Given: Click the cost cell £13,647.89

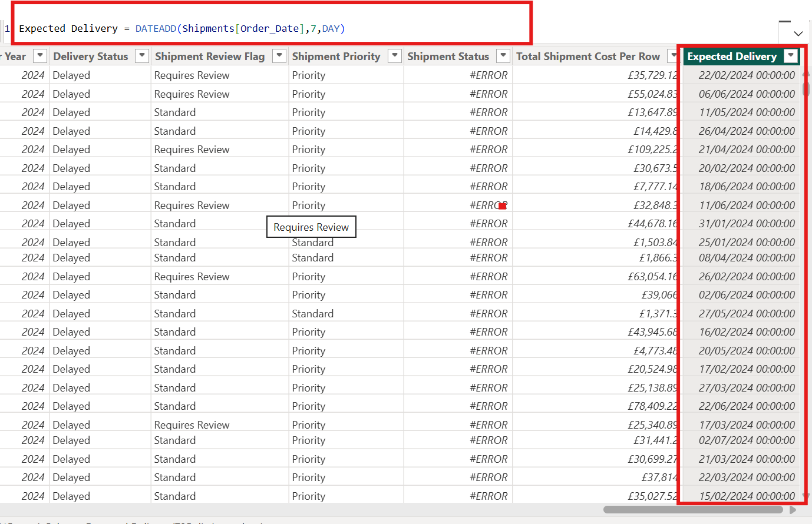Looking at the screenshot, I should click(x=652, y=112).
